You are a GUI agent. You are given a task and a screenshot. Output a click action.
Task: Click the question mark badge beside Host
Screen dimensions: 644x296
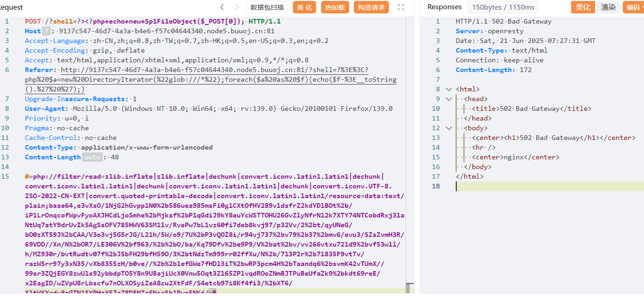click(x=46, y=31)
